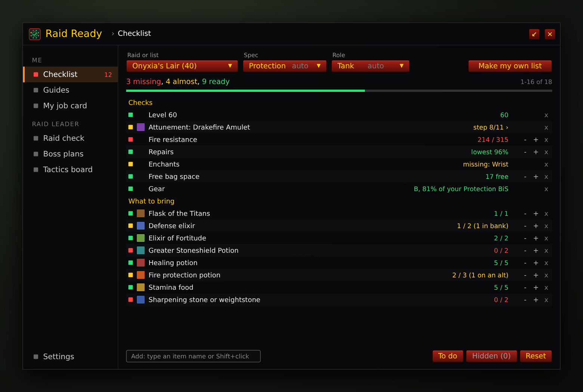Open Tactics board in the sidebar
The width and height of the screenshot is (583, 392).
[71, 169]
